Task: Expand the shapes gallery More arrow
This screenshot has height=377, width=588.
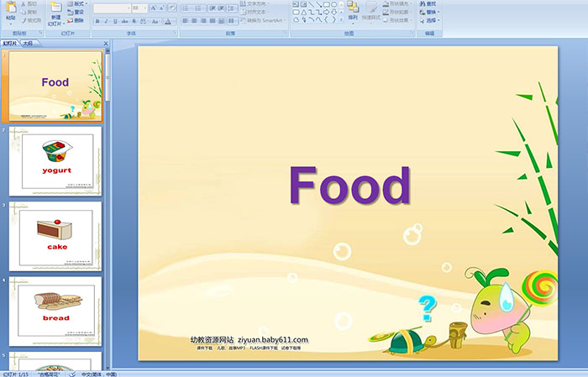Action: pos(341,19)
